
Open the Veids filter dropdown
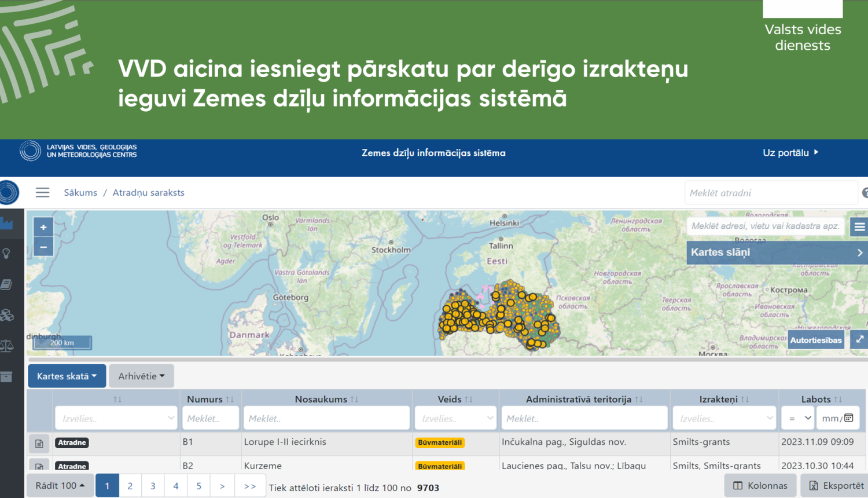455,418
